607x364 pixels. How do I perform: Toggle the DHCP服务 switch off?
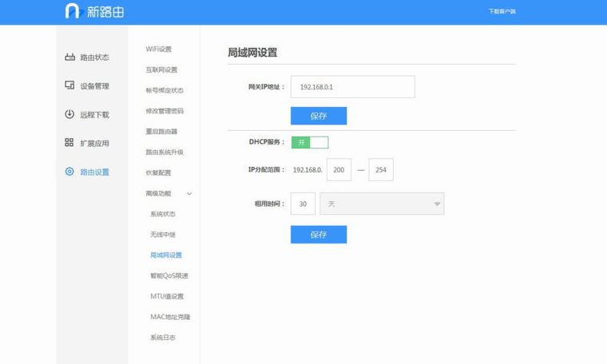[x=309, y=142]
